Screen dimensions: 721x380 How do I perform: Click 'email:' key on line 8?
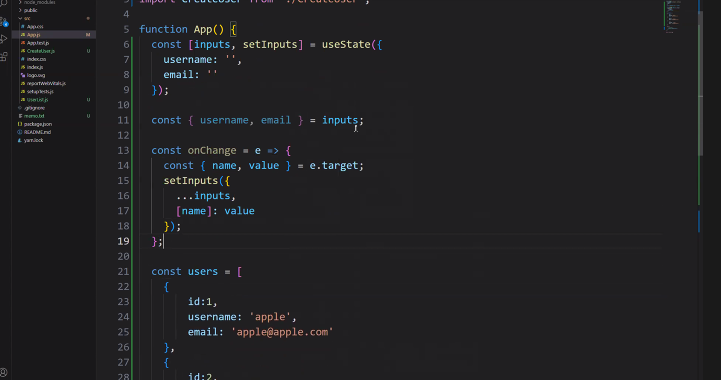181,75
